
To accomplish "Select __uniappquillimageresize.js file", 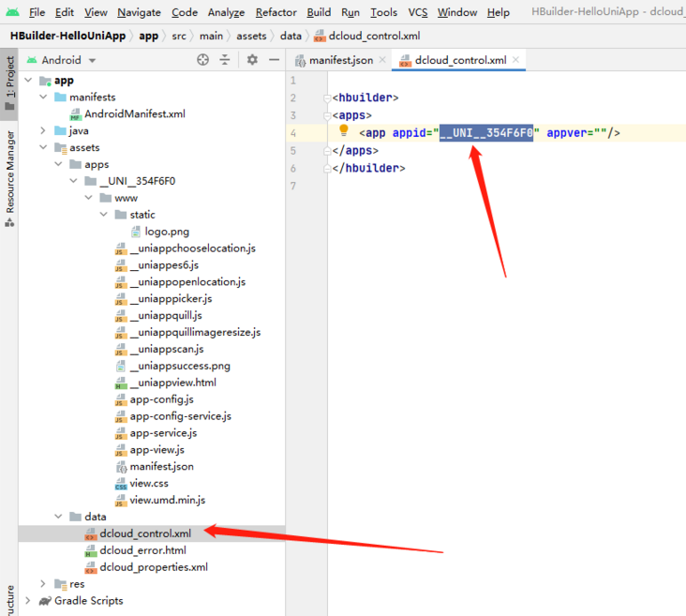I will pyautogui.click(x=195, y=332).
